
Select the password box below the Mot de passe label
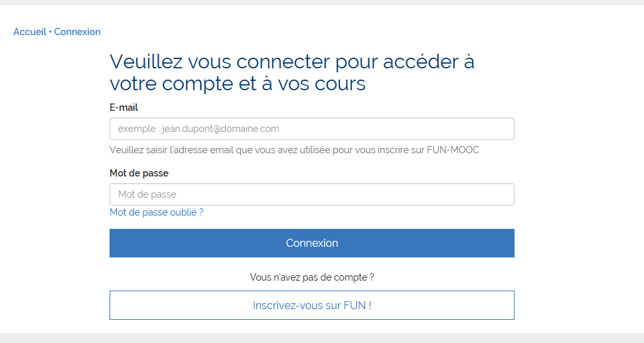pyautogui.click(x=311, y=194)
